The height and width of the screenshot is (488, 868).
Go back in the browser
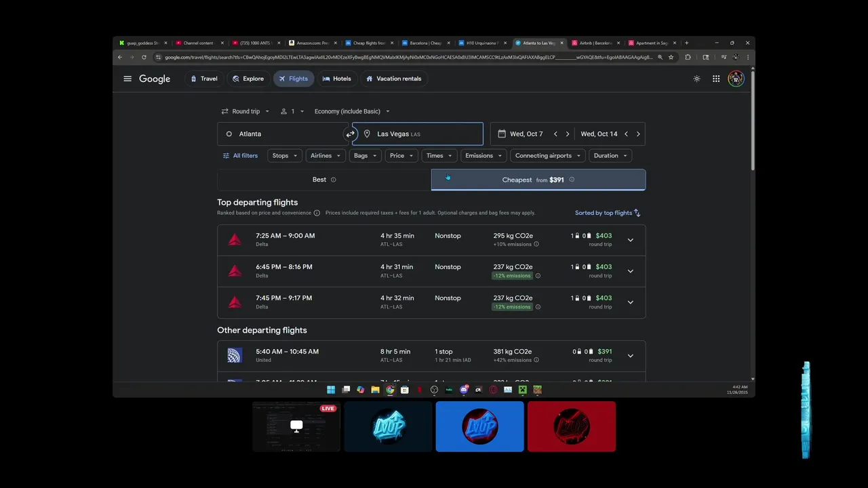[120, 57]
